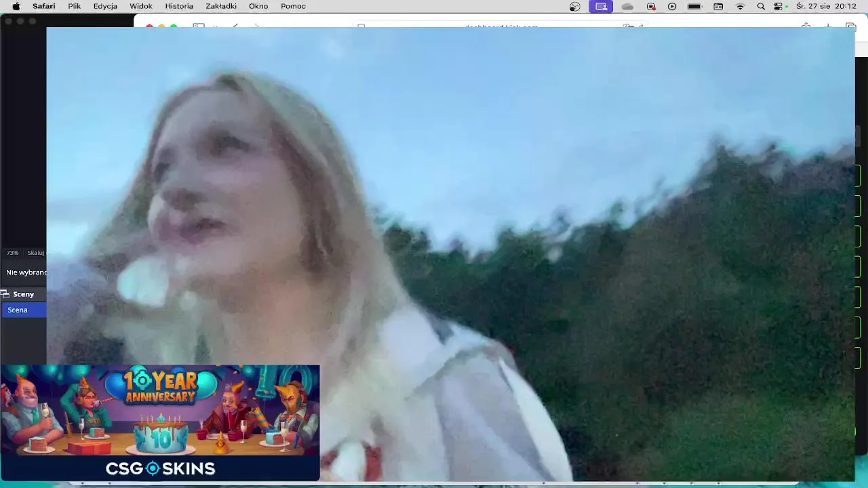The width and height of the screenshot is (868, 488).
Task: Open the keyboard input source menu
Action: [718, 6]
